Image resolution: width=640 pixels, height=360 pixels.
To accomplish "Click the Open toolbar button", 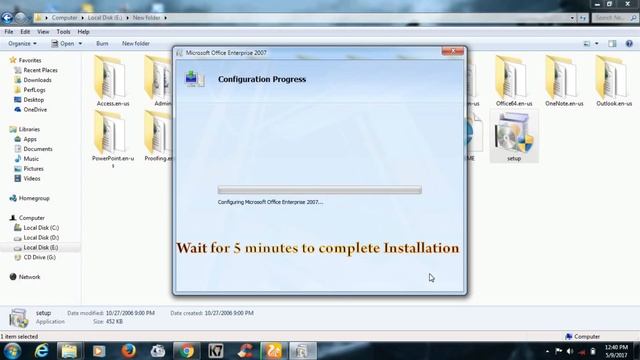I will pyautogui.click(x=63, y=43).
